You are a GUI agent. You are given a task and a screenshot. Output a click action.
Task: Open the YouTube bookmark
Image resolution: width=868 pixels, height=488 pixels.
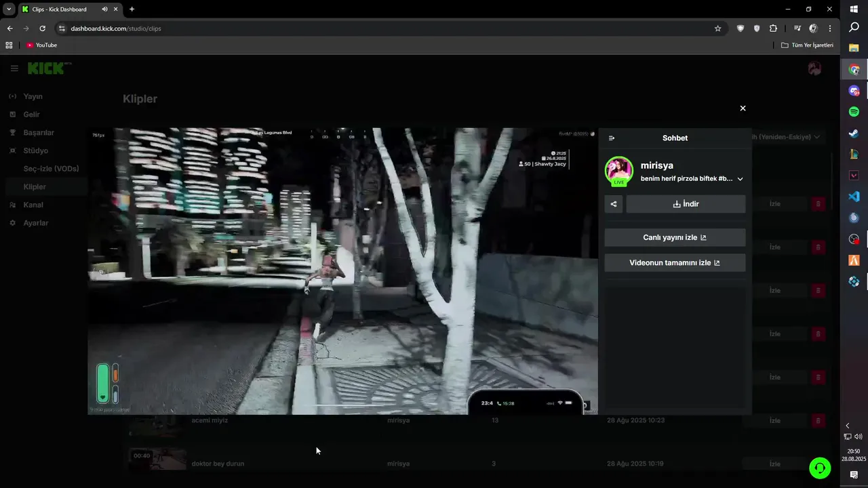point(41,45)
